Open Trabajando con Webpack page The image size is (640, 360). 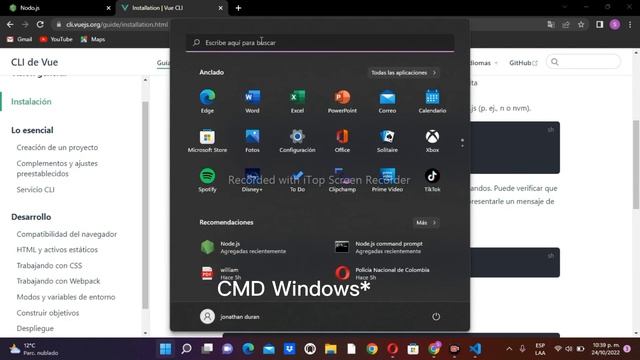pos(58,281)
